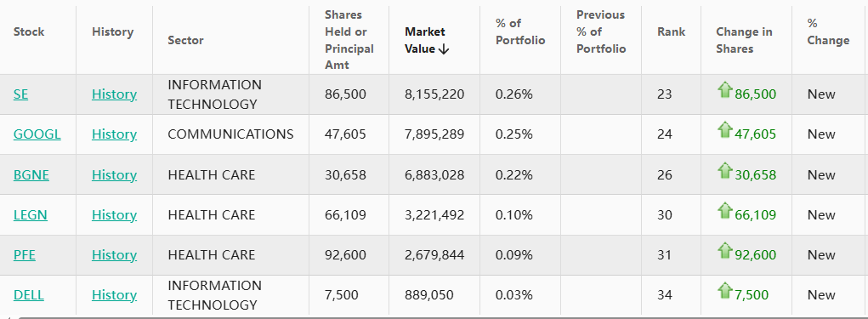Click green up arrow in GOOGL row
Image resolution: width=868 pixels, height=319 pixels.
[725, 129]
